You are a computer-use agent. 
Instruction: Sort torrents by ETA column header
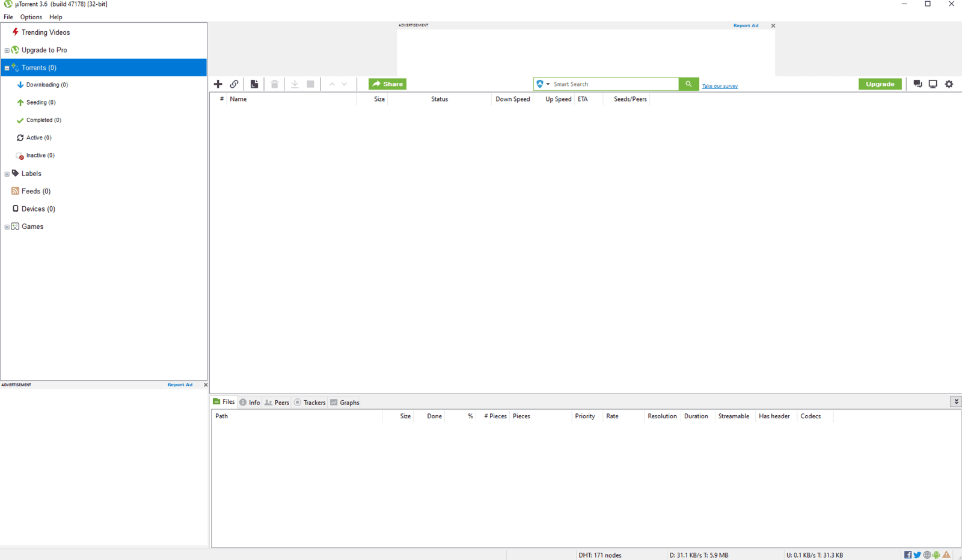(x=589, y=99)
